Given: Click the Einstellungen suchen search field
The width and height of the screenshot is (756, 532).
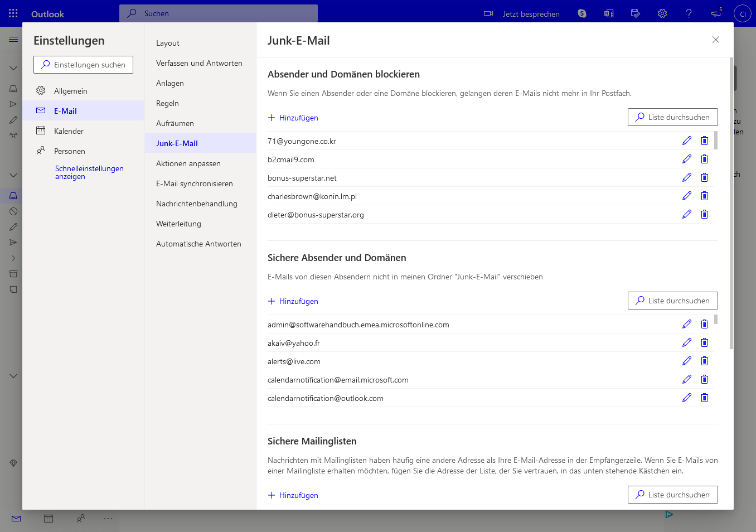Looking at the screenshot, I should point(84,65).
